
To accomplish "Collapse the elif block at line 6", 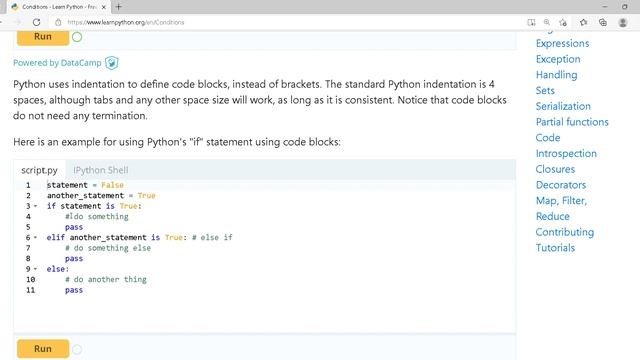I will [x=36, y=238].
